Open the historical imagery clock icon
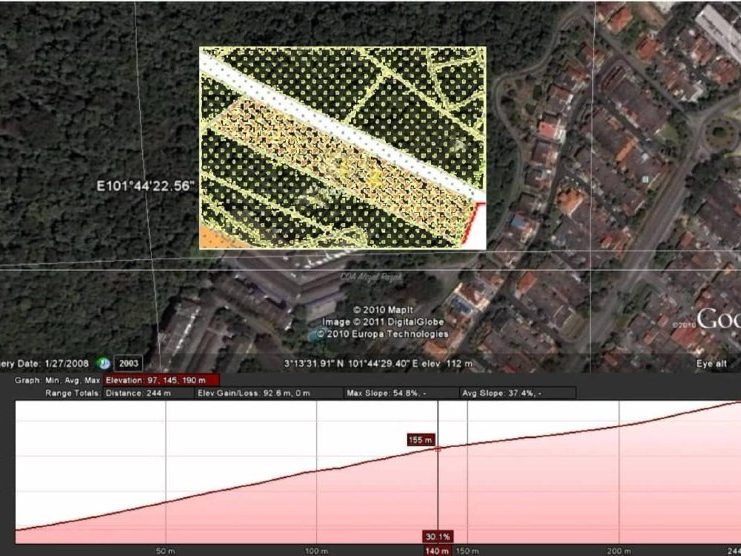 coord(103,363)
